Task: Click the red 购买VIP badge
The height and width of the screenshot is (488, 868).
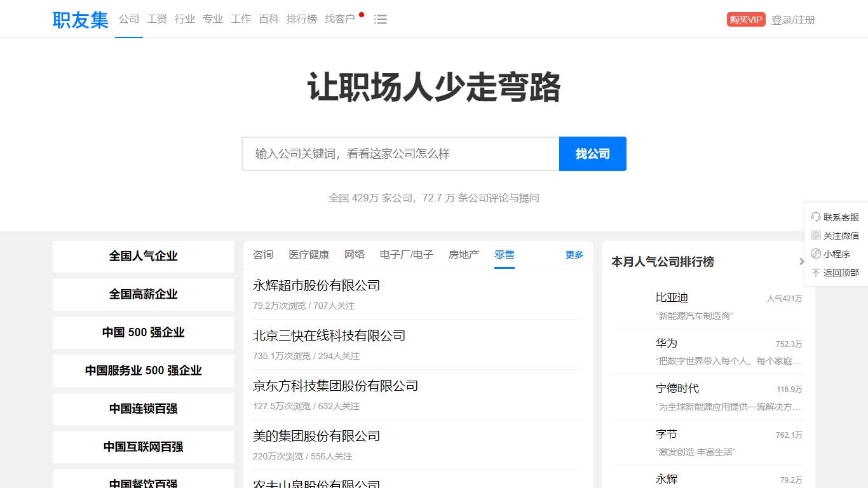Action: (x=745, y=19)
